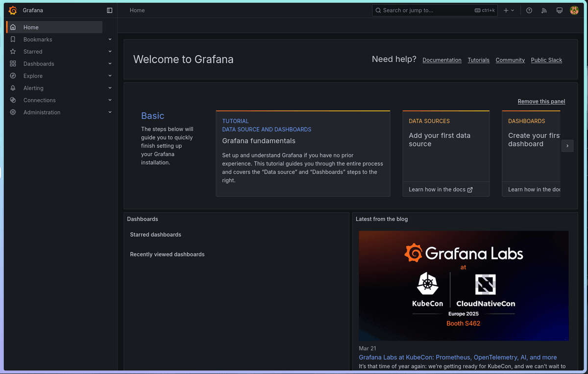Click the Administration gear icon in sidebar
588x374 pixels.
(x=13, y=112)
